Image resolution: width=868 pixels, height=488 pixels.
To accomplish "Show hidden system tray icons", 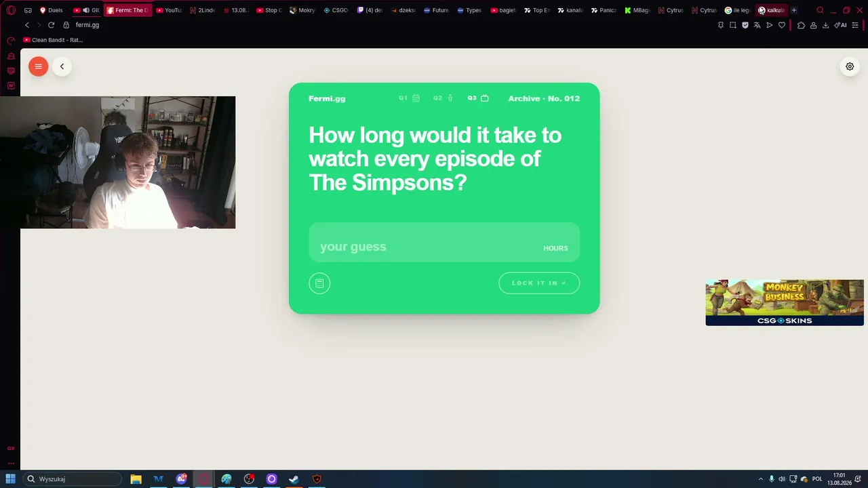I will (760, 479).
